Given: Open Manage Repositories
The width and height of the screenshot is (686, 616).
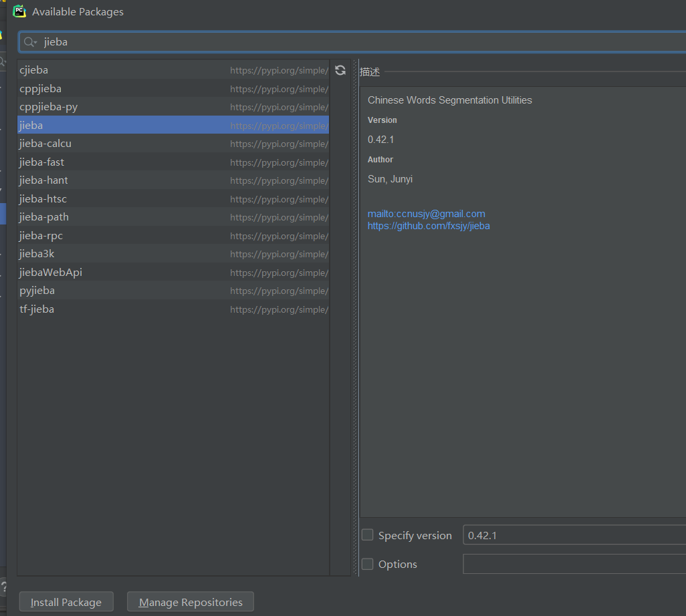Looking at the screenshot, I should coord(190,601).
